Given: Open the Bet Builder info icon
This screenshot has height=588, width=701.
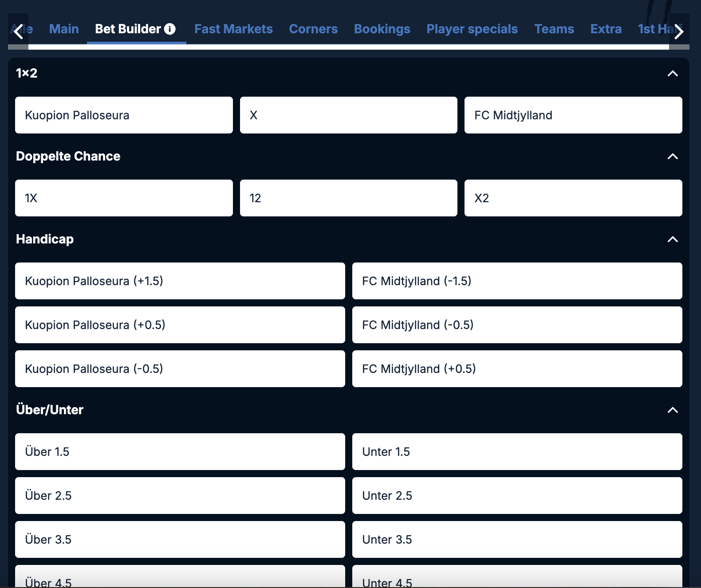Looking at the screenshot, I should point(170,29).
